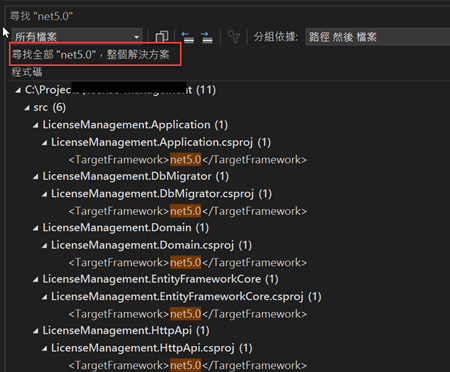Open the 路徑 然後 檔案 grouping dropdown

(x=378, y=37)
